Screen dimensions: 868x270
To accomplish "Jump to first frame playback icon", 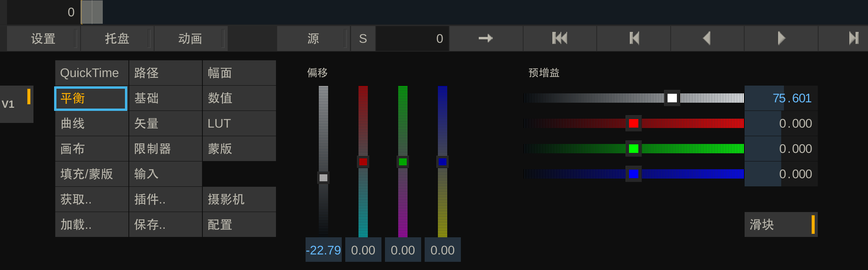I will click(560, 38).
